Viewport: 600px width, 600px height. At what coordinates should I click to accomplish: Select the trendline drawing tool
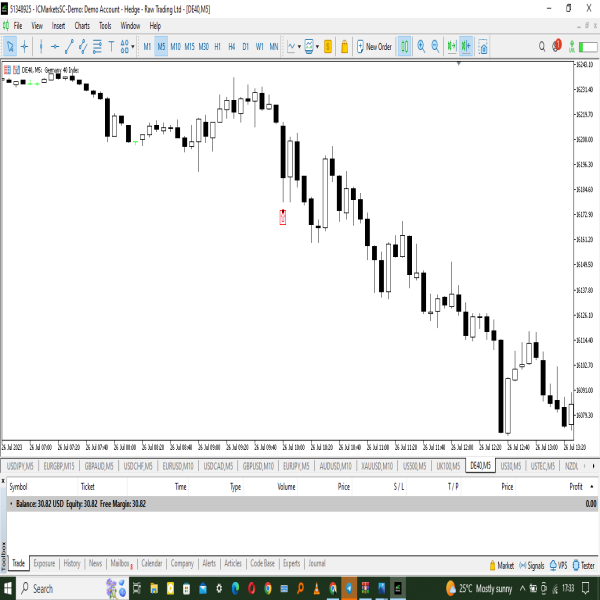pyautogui.click(x=69, y=47)
